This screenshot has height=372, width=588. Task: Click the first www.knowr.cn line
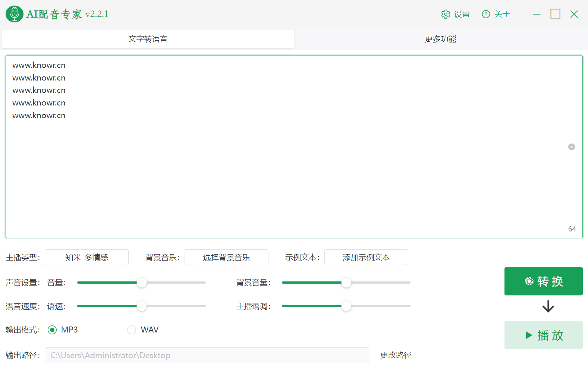tap(39, 65)
